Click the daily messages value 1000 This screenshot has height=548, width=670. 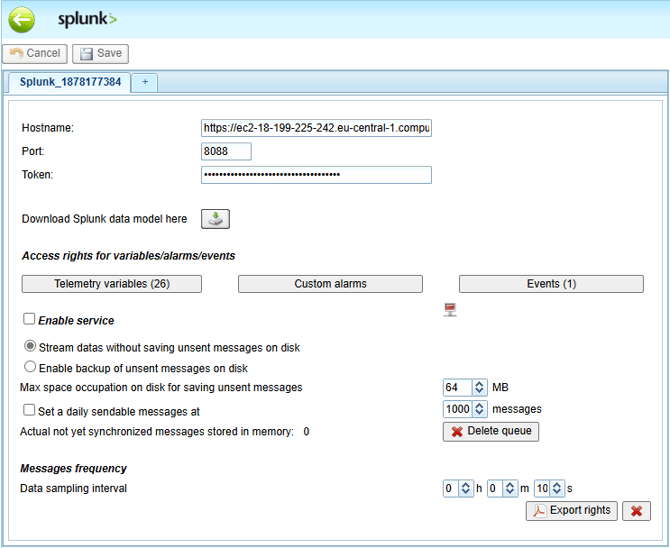tap(458, 409)
